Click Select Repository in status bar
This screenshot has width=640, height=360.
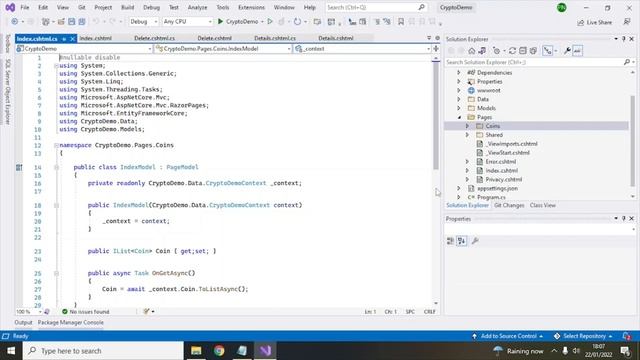[x=583, y=336]
